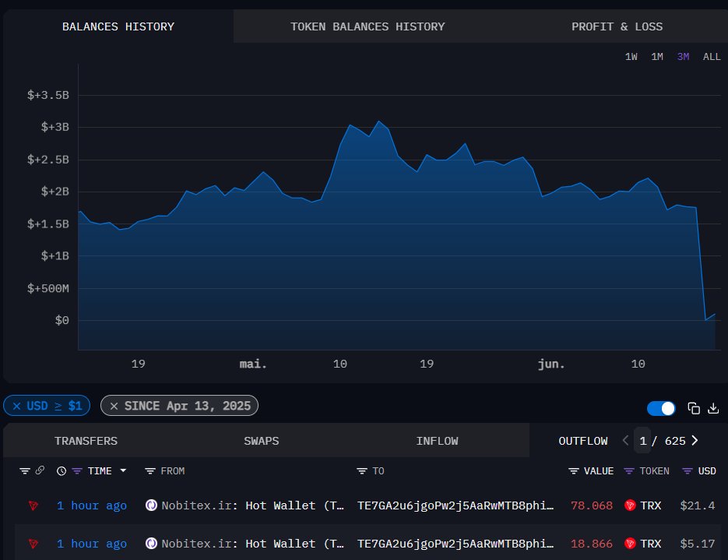Open the leftmost chain filter icon
This screenshot has width=728, height=560.
25,471
